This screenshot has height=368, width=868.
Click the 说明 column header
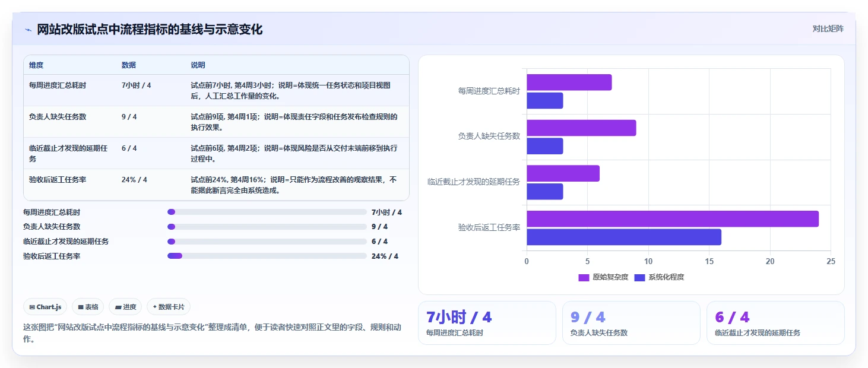tap(198, 65)
